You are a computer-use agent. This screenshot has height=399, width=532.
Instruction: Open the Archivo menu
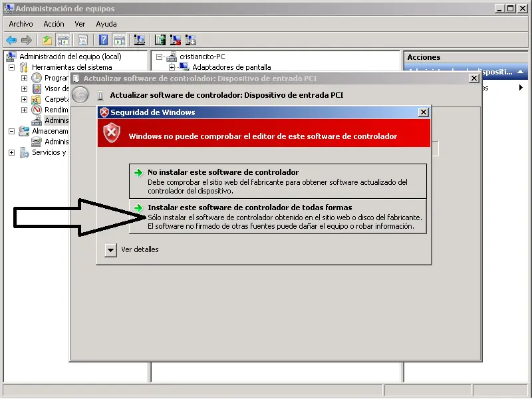(21, 24)
